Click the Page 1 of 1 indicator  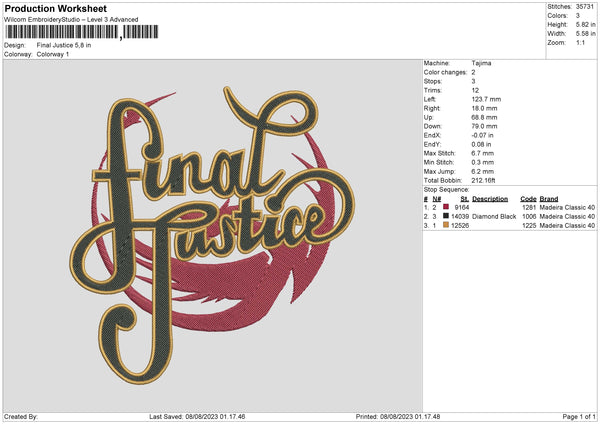(x=579, y=416)
